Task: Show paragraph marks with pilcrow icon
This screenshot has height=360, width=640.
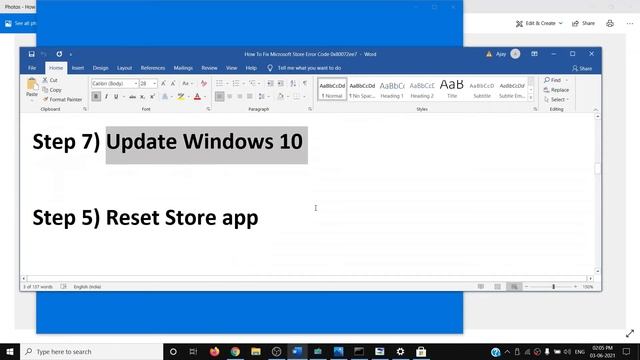Action: pyautogui.click(x=305, y=83)
